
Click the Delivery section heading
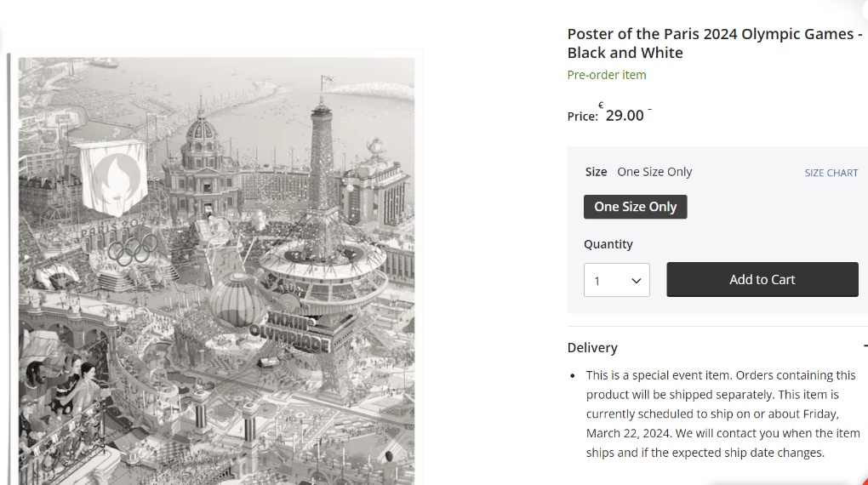pyautogui.click(x=592, y=347)
